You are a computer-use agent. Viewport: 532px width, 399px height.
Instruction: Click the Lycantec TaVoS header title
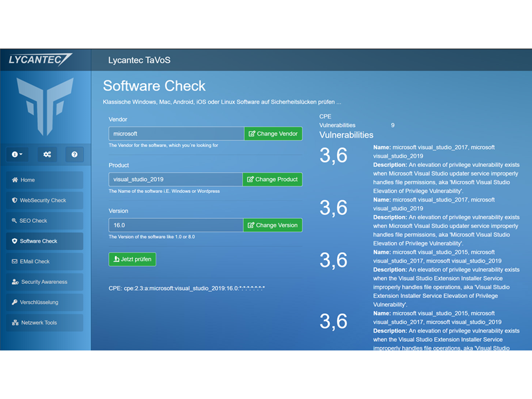pyautogui.click(x=139, y=60)
